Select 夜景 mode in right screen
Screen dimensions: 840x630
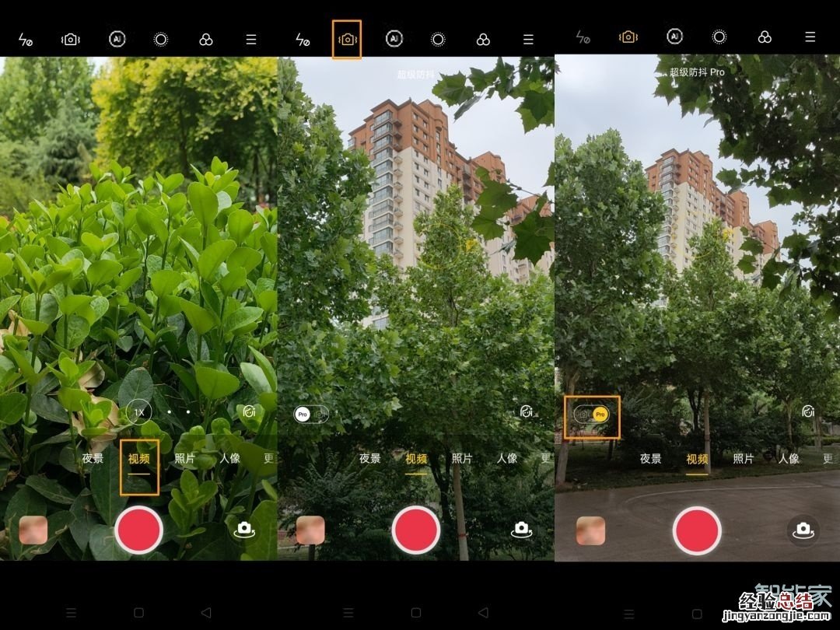650,459
